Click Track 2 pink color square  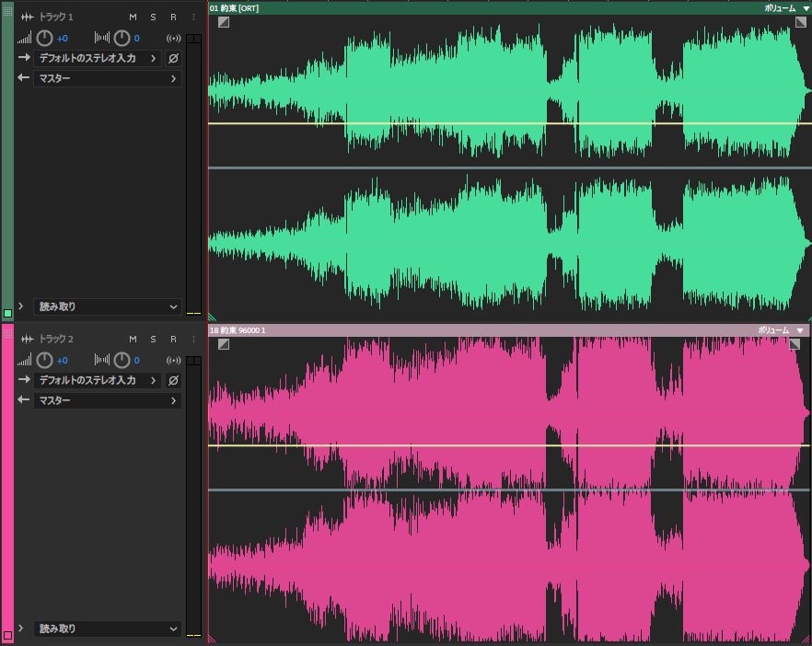point(7,635)
